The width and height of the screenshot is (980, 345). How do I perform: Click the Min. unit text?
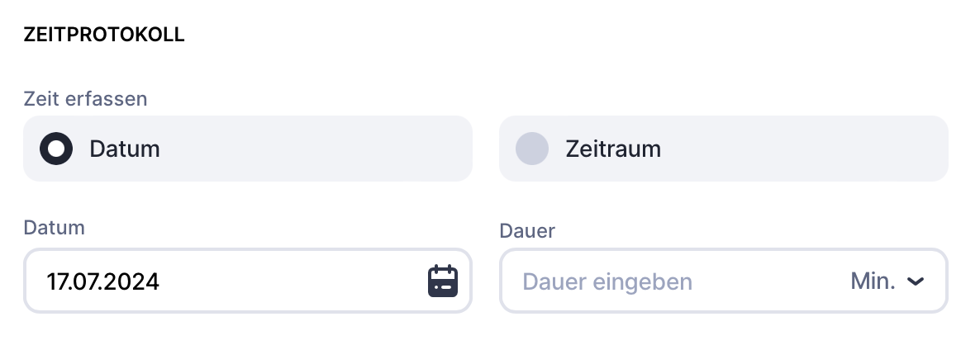[x=873, y=281]
